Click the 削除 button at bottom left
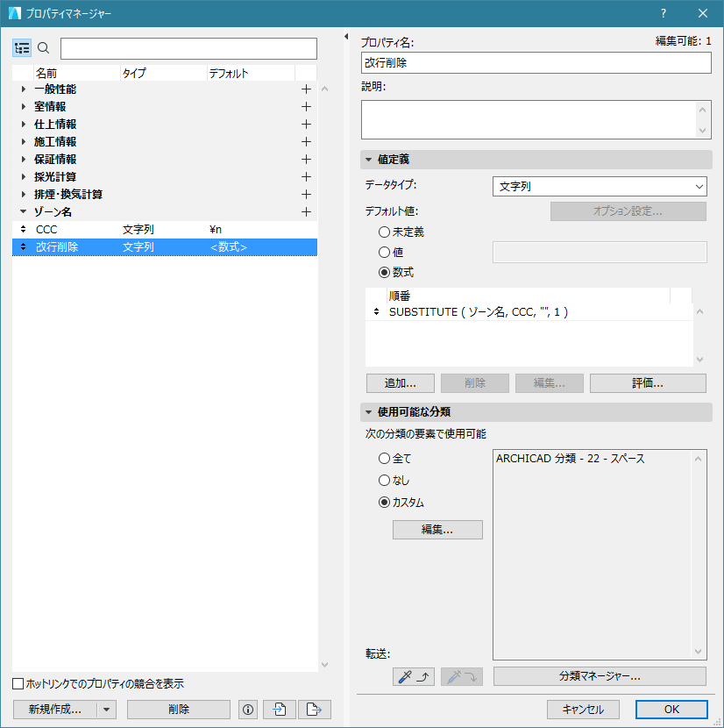The image size is (724, 728). tap(179, 710)
